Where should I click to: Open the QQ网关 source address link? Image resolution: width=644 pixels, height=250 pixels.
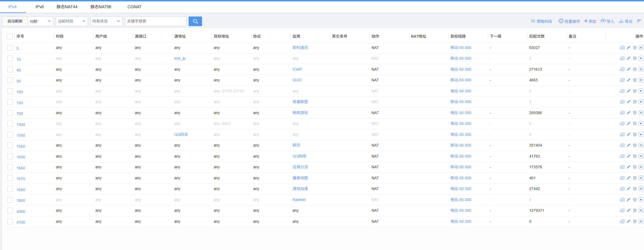(181, 134)
